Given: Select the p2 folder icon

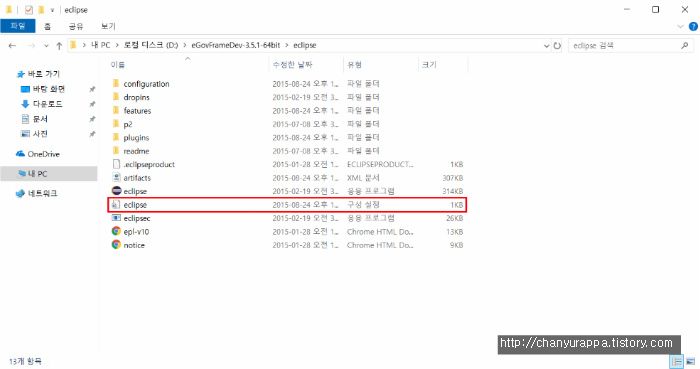Looking at the screenshot, I should (116, 124).
